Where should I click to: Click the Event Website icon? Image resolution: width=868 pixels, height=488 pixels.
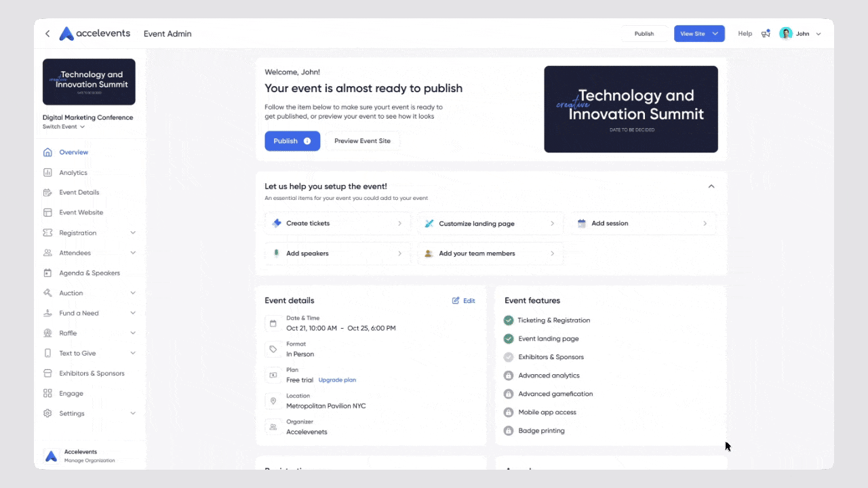tap(47, 213)
